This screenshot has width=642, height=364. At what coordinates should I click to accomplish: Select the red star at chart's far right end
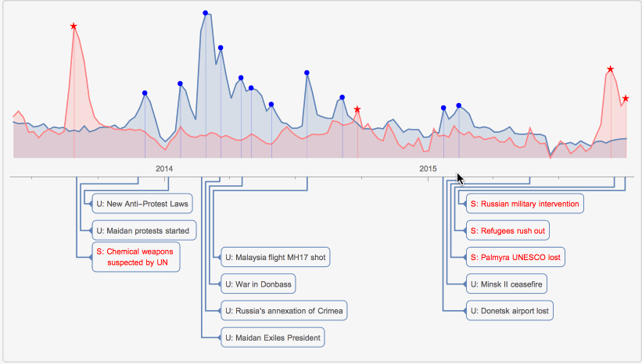(626, 98)
